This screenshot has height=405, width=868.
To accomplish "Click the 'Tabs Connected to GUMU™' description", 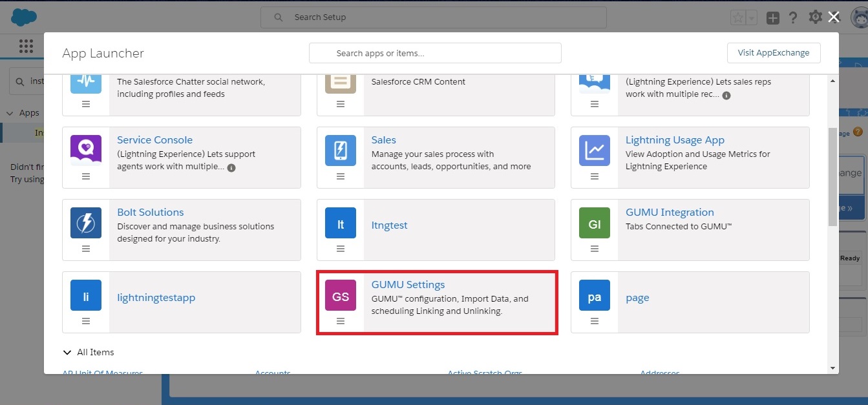I will [679, 226].
